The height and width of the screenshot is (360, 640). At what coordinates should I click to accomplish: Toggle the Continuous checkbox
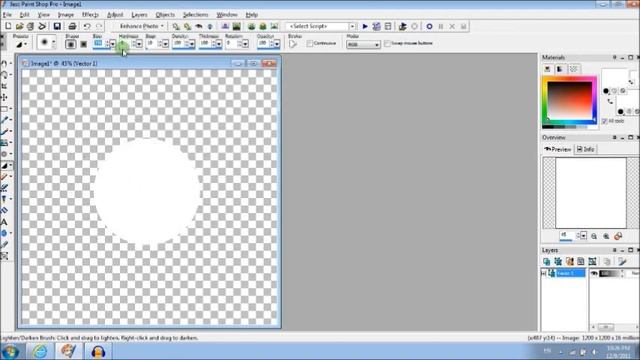point(310,43)
